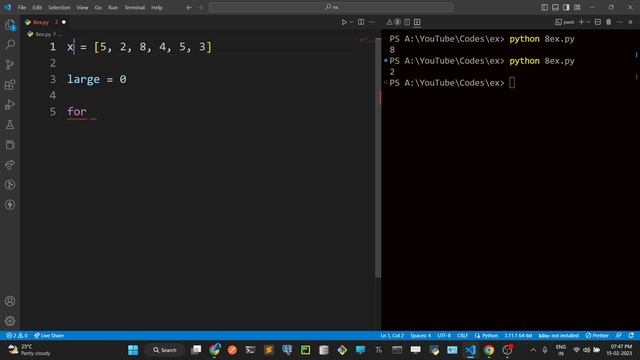Click the lightning bolt icon in activity bar
The width and height of the screenshot is (640, 360).
pos(10,205)
